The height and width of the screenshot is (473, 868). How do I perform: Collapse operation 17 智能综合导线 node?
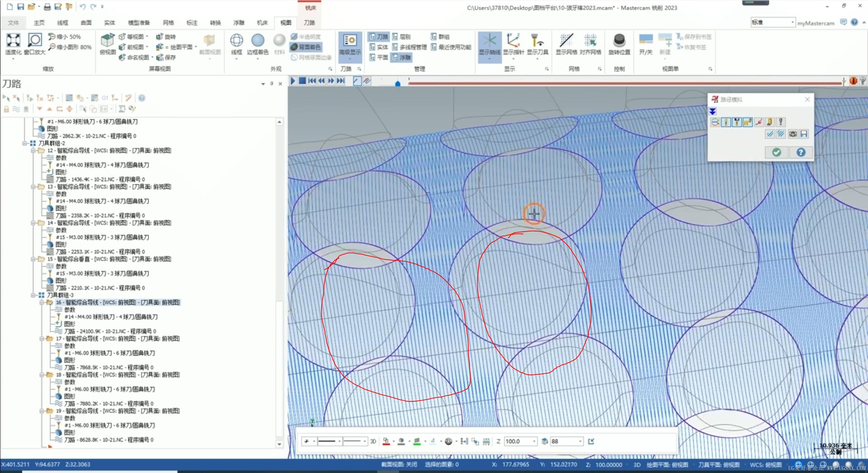point(42,338)
